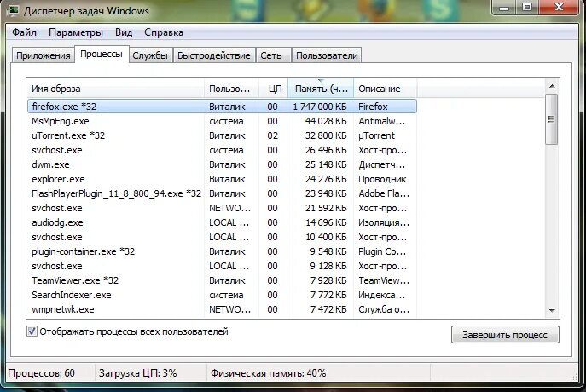Sort by Пользо... user column header
Viewport: 586px width, 392px height.
point(231,89)
